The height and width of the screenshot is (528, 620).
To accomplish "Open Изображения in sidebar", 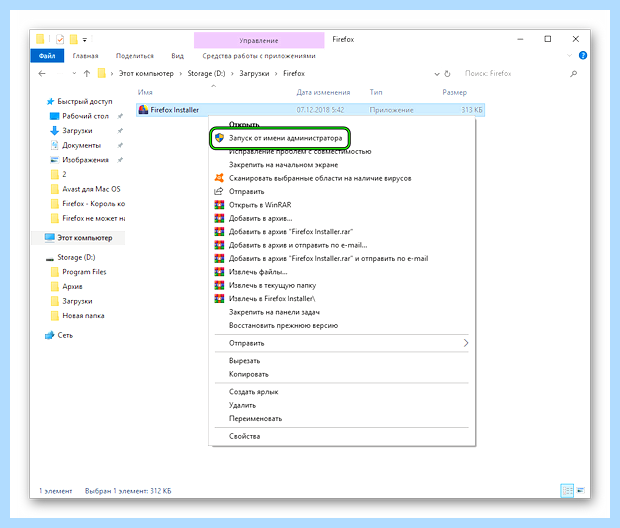I will click(85, 160).
